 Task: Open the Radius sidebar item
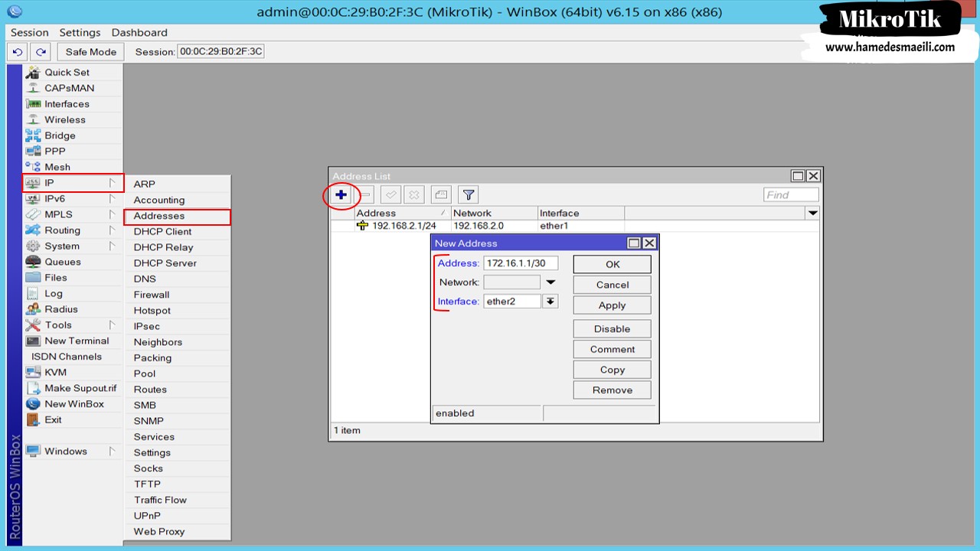click(x=72, y=309)
